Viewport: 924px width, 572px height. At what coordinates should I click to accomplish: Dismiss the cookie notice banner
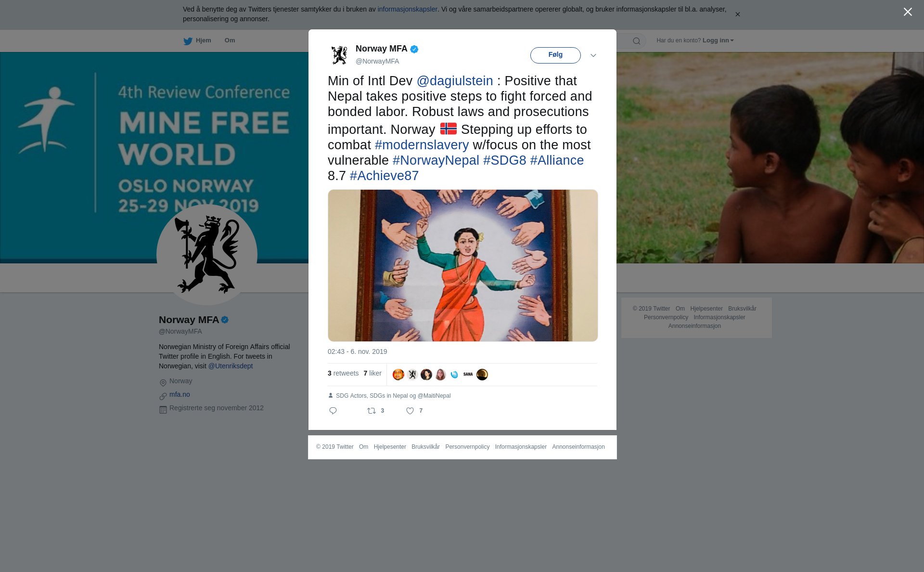pyautogui.click(x=737, y=14)
